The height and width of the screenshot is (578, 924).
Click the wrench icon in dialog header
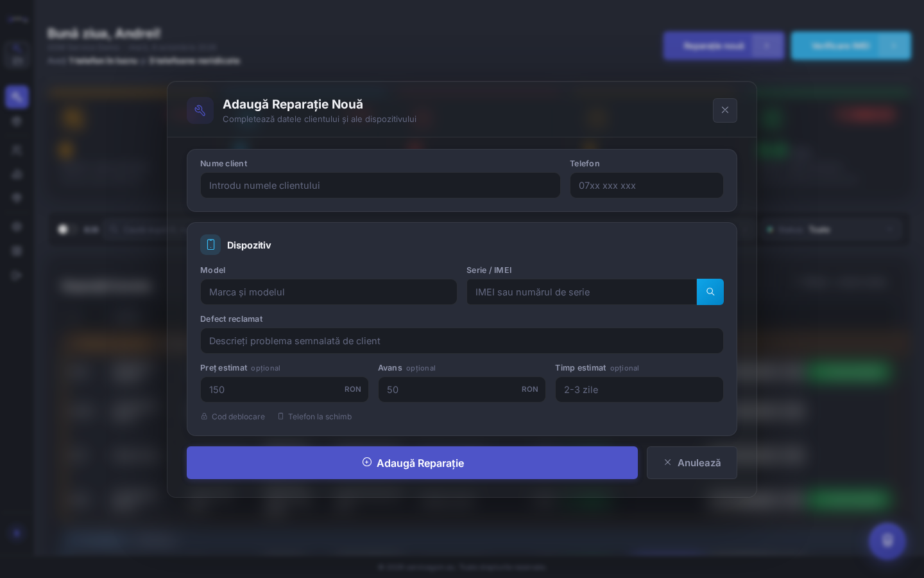(x=200, y=110)
